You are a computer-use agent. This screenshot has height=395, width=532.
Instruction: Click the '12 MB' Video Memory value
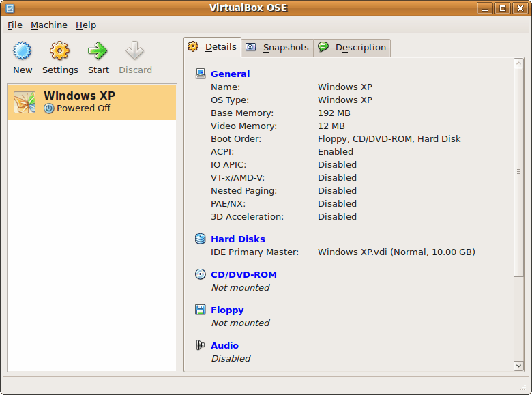331,126
